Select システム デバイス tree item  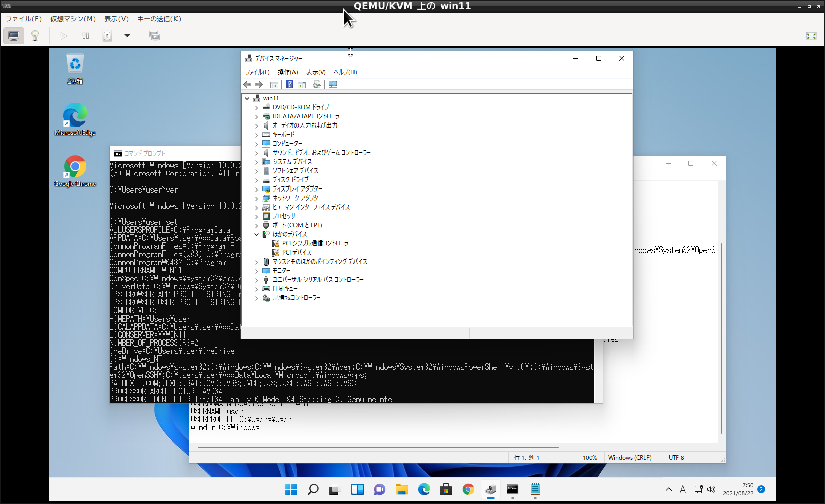pyautogui.click(x=292, y=162)
